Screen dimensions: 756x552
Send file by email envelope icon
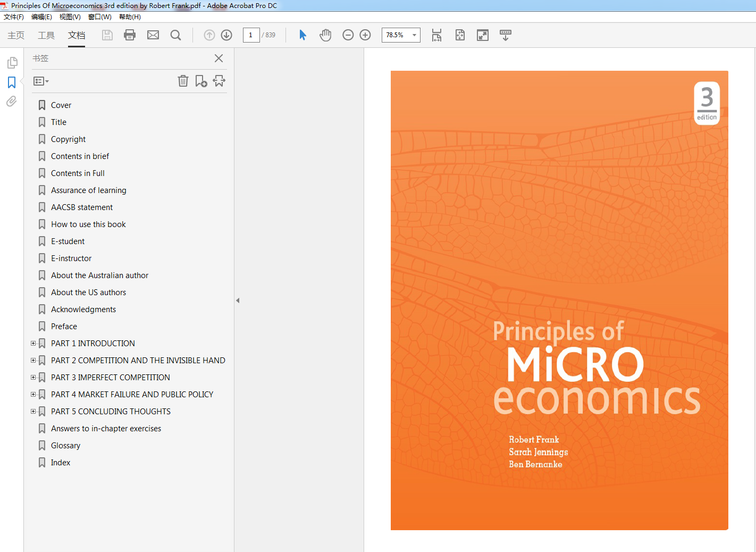pos(153,35)
